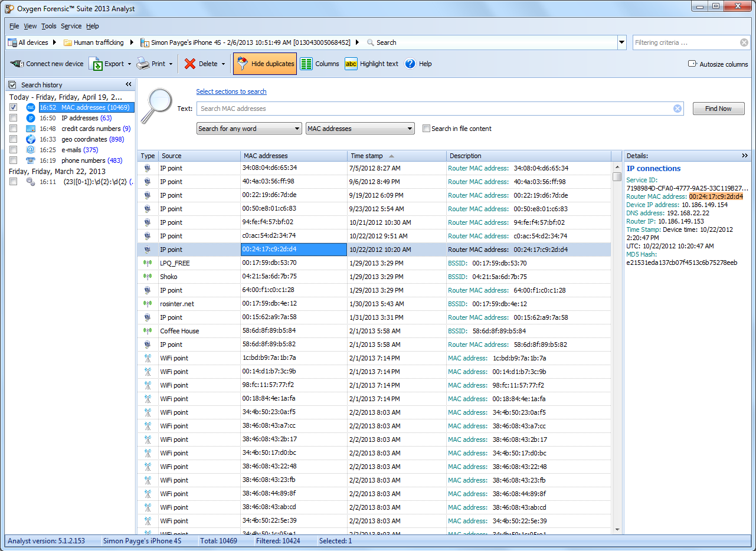
Task: Open the Tools menu
Action: (x=49, y=26)
